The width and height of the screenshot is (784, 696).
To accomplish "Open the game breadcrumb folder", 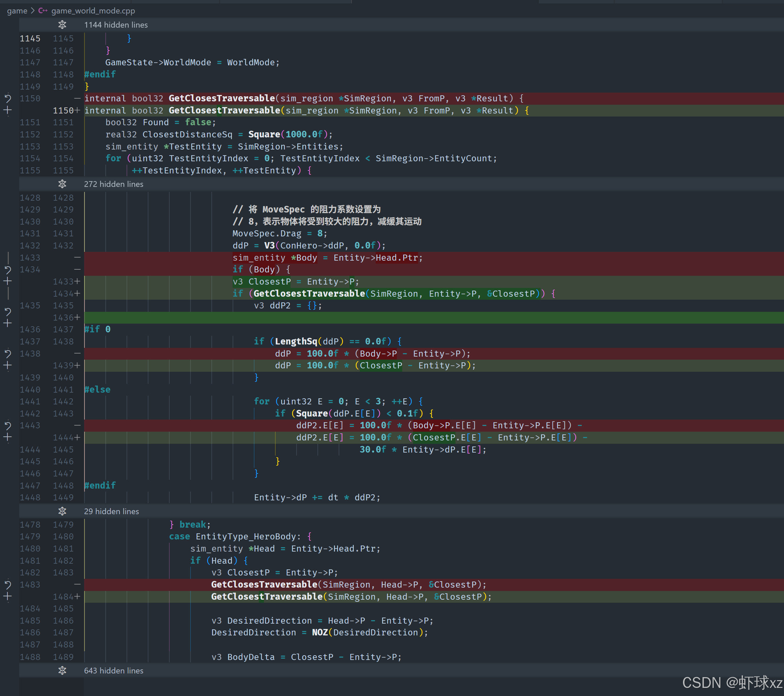I will [17, 11].
